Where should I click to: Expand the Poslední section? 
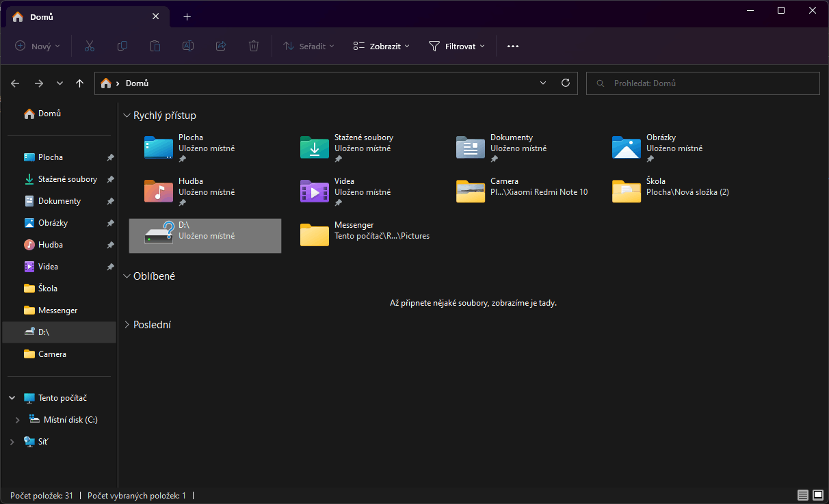click(x=127, y=325)
